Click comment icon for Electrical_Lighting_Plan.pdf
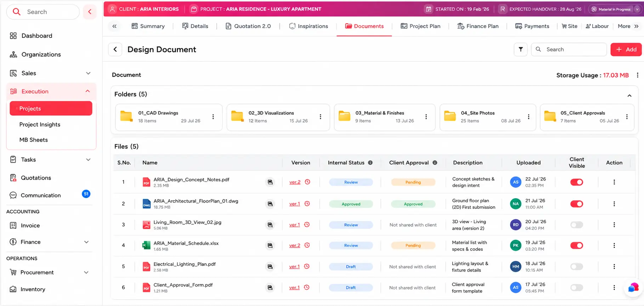 pos(270,267)
